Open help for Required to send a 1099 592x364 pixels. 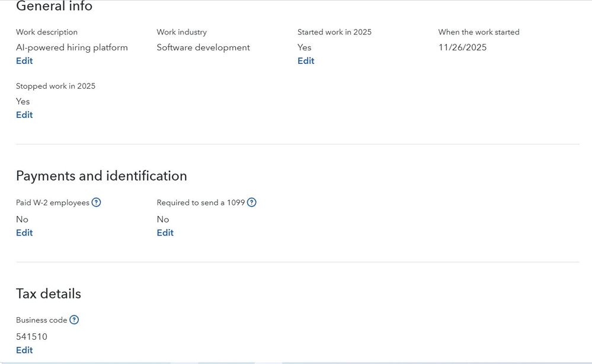click(252, 202)
